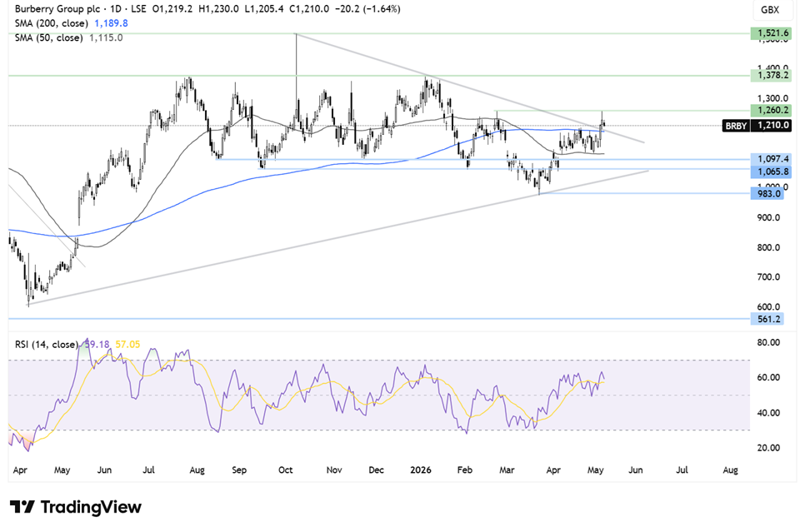
Task: Click the 1,210.0 current price label
Action: [x=771, y=125]
